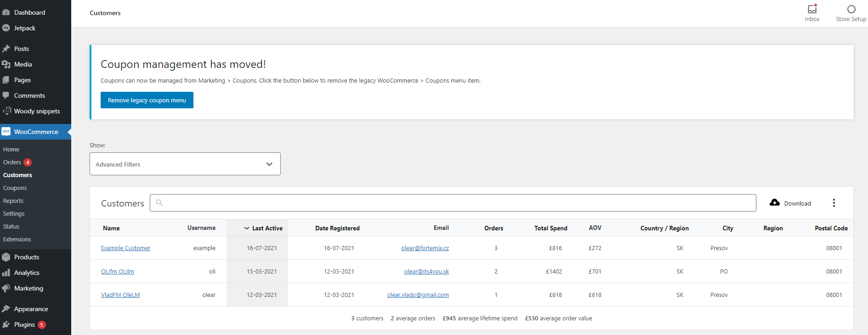The image size is (868, 335).
Task: Open the Plugins menu icon
Action: pos(6,324)
